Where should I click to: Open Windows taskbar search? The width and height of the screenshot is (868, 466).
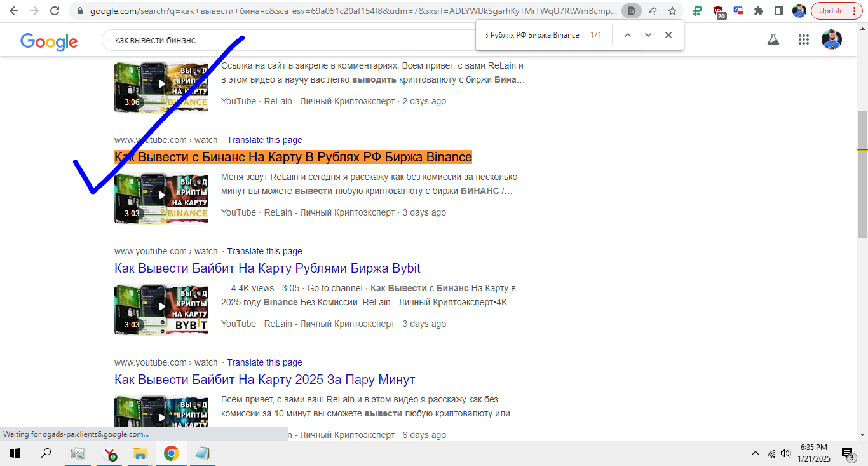pos(46,453)
